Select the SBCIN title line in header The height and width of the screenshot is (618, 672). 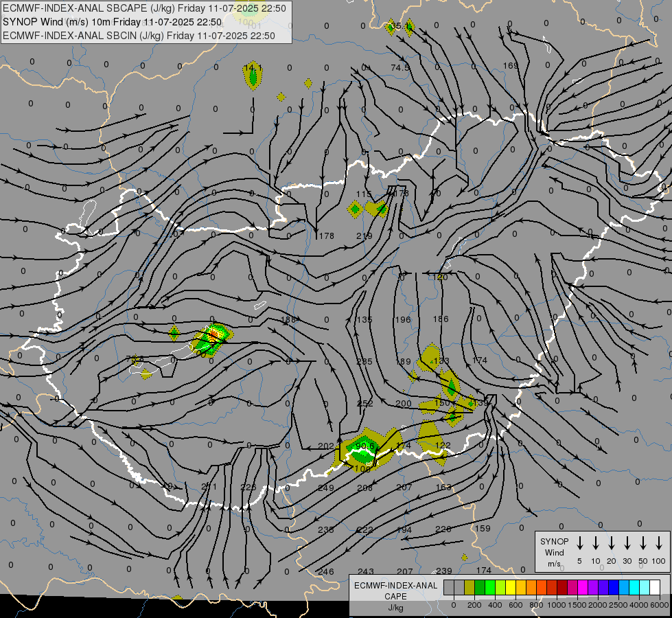click(x=139, y=36)
